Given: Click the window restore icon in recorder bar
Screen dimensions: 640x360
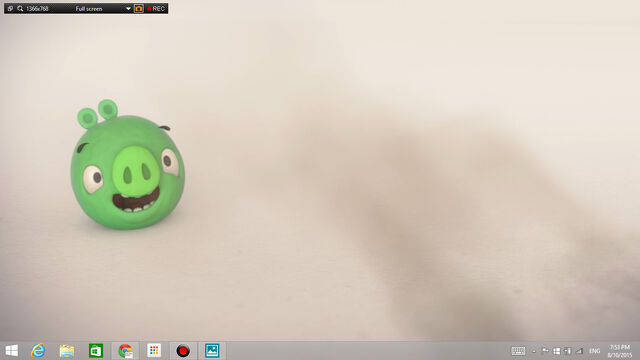Looking at the screenshot, I should point(10,9).
